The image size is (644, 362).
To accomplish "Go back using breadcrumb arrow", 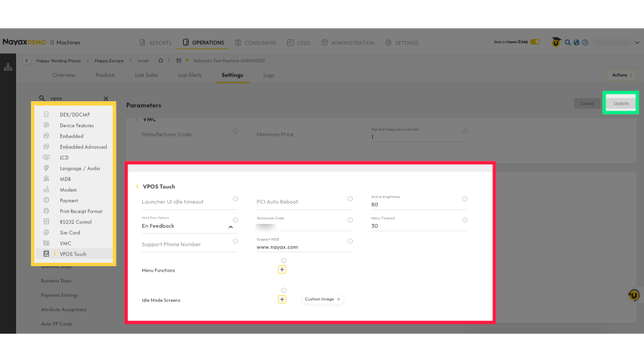I will coord(27,61).
